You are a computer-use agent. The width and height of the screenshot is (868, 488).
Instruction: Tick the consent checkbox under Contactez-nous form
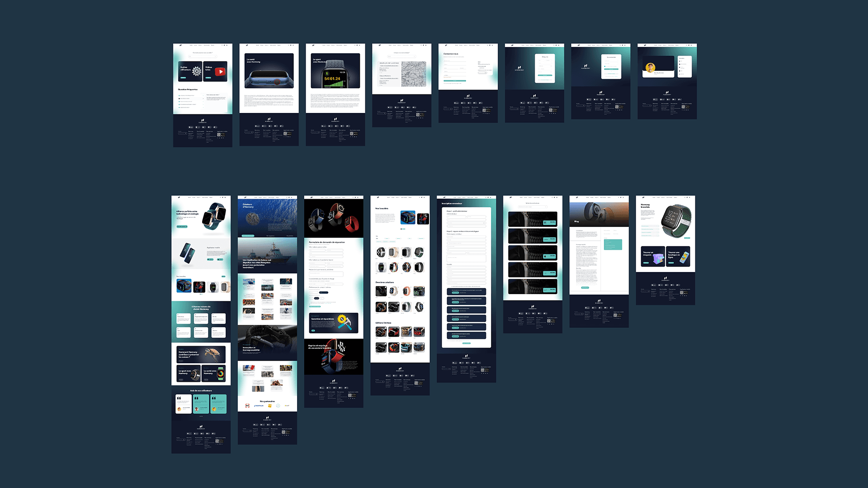click(444, 83)
